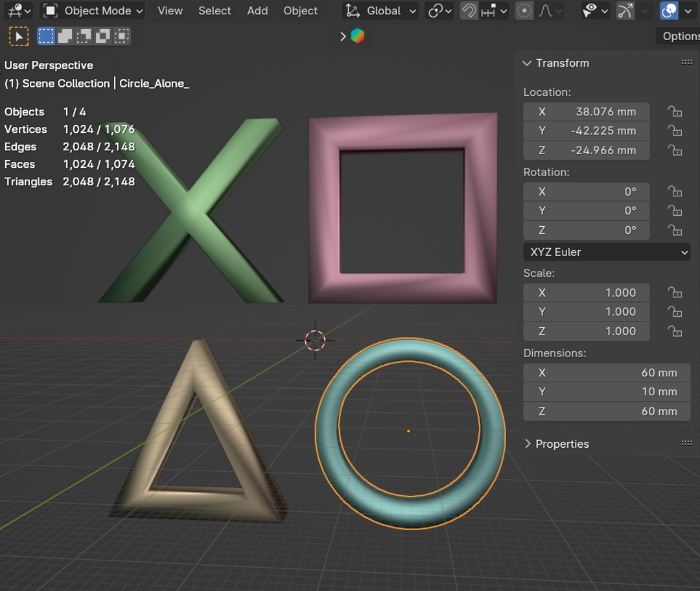
Task: Toggle the snapping magnet
Action: (469, 11)
